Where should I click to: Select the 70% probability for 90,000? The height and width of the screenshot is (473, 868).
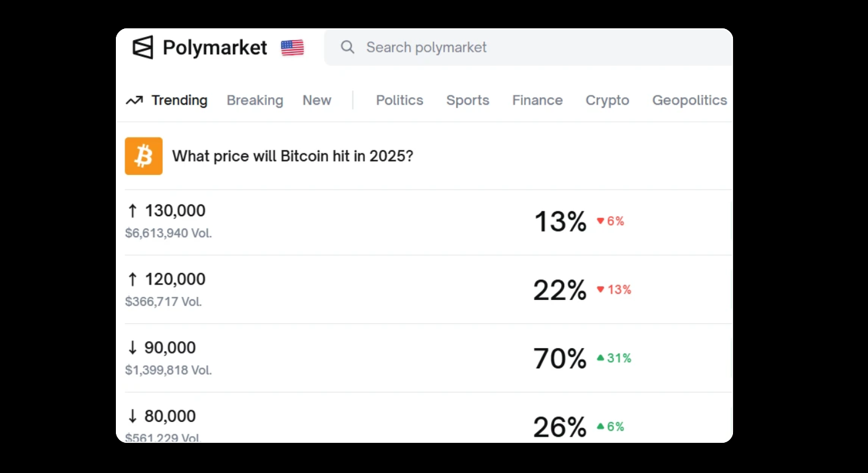[x=560, y=358]
